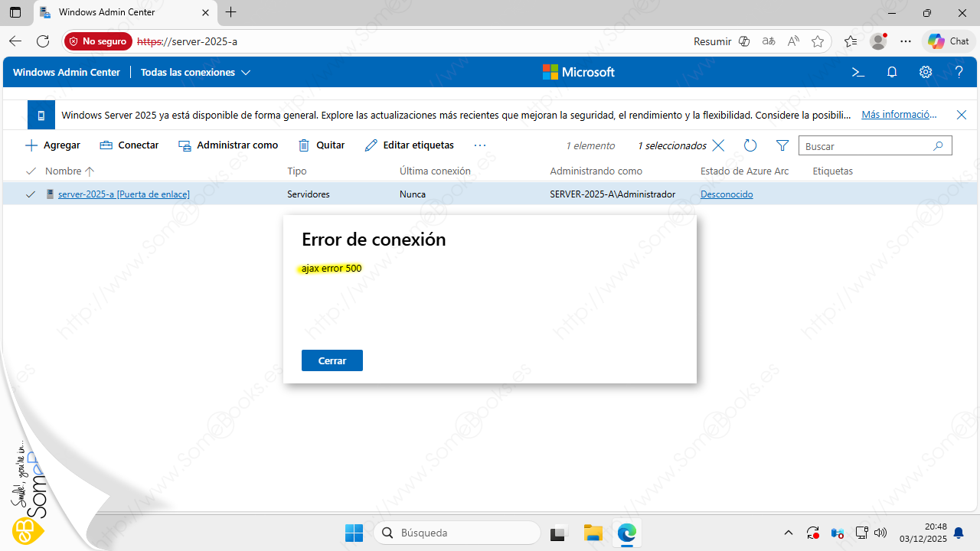Open the server-2025-a [Puerta de enlace] link
The width and height of the screenshot is (980, 551).
click(123, 194)
